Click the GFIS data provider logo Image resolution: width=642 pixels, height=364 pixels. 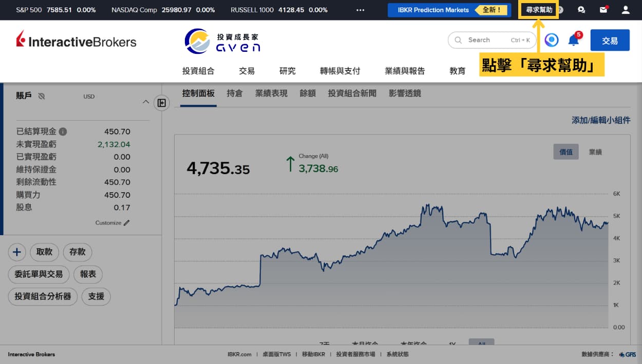click(627, 354)
